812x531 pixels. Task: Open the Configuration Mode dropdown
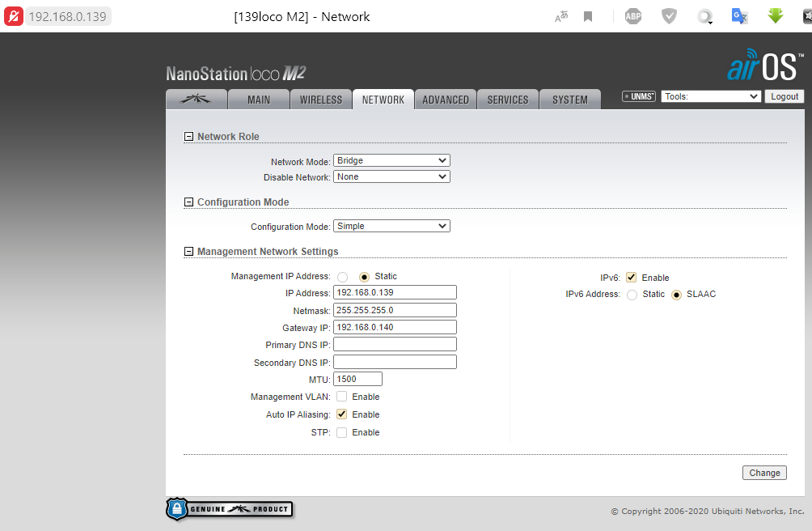[391, 226]
